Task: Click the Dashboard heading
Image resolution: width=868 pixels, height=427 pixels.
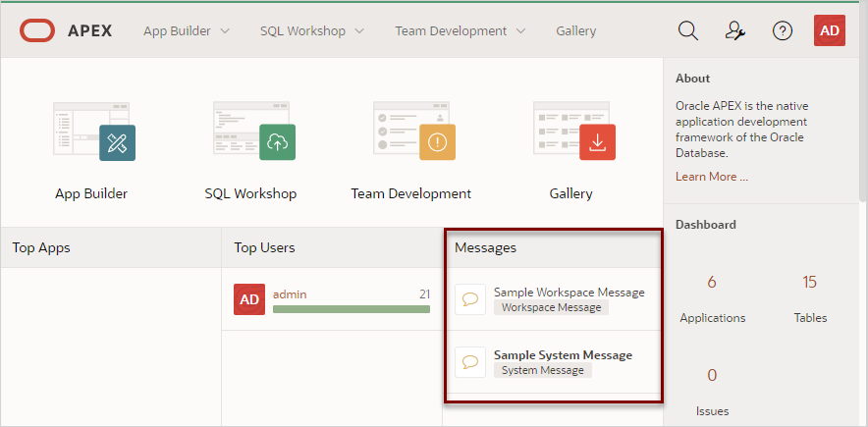Action: coord(706,225)
